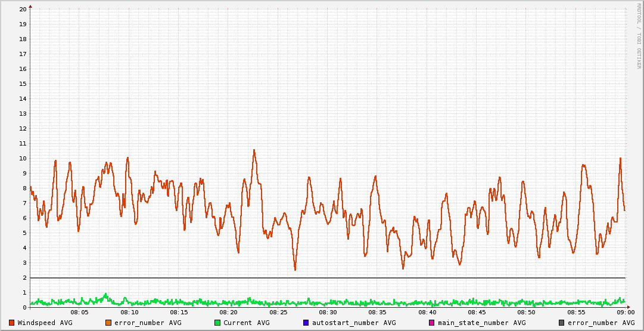This screenshot has width=644, height=331.
Task: Select the Windspeed AVG legend label
Action: coord(45,323)
